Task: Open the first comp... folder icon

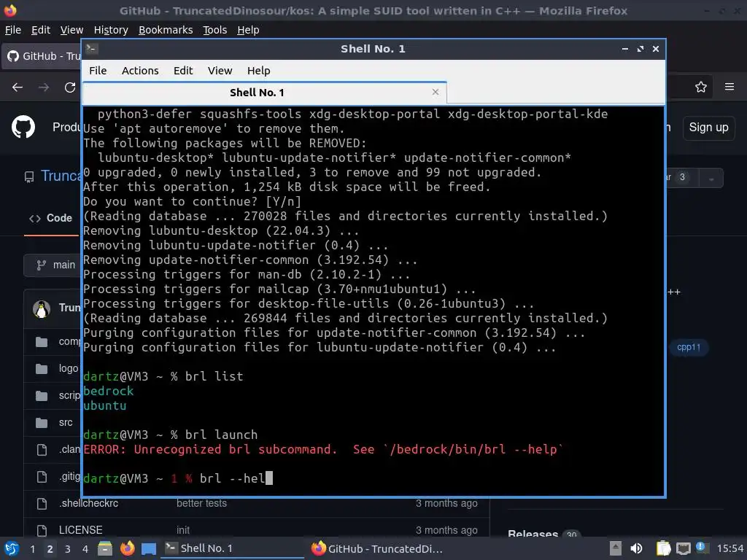Action: (x=42, y=342)
